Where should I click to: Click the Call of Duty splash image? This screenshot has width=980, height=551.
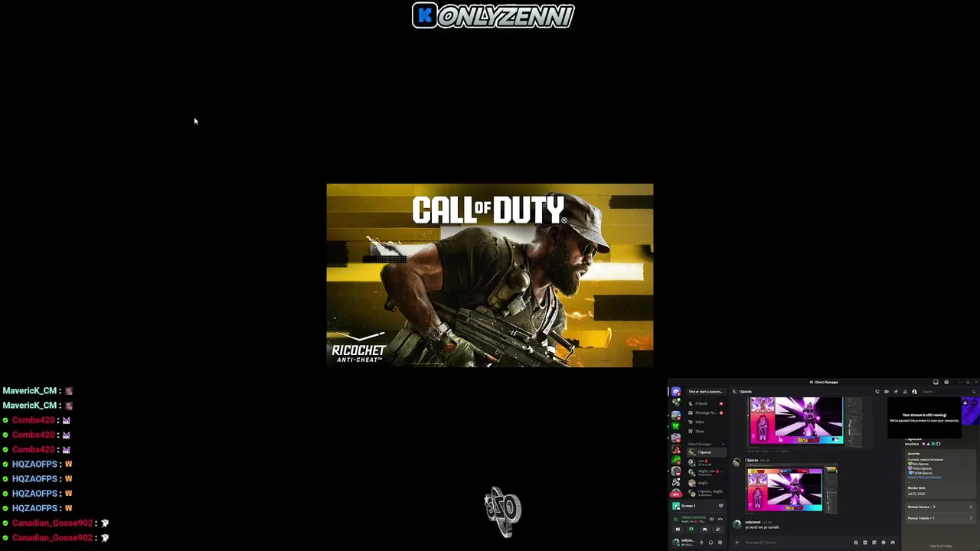pyautogui.click(x=490, y=275)
